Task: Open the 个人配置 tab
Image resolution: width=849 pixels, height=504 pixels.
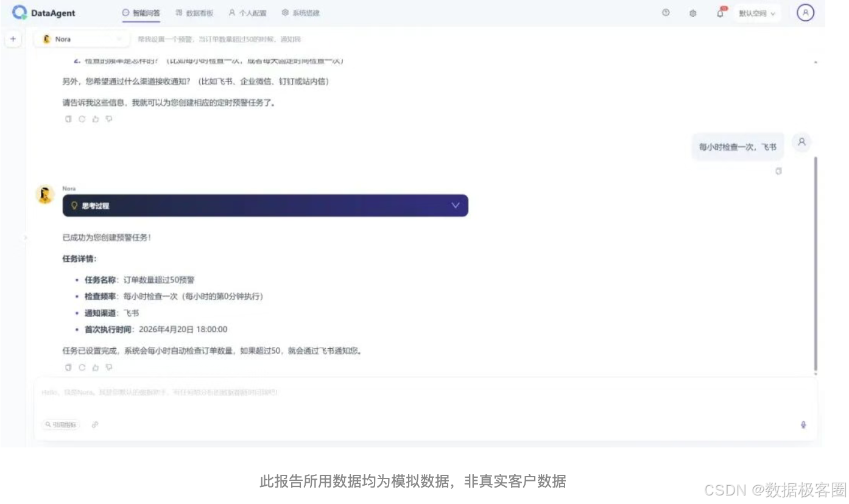Action: pyautogui.click(x=247, y=13)
